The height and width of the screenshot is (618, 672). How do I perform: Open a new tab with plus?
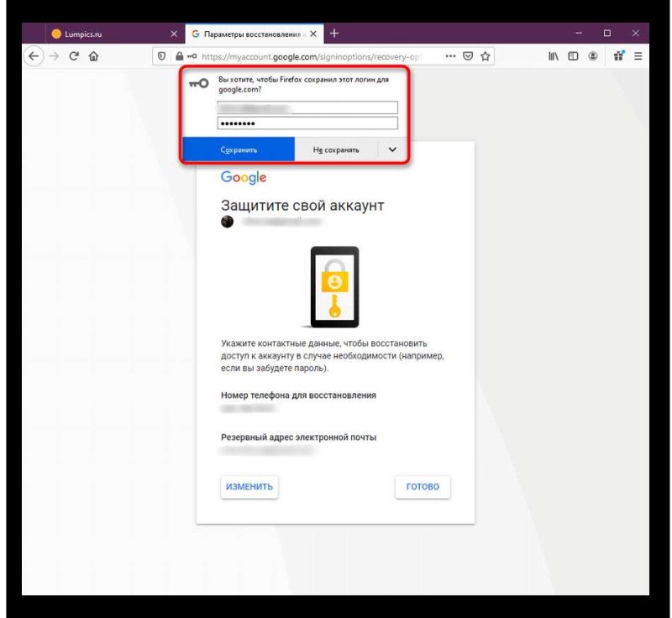coord(334,34)
